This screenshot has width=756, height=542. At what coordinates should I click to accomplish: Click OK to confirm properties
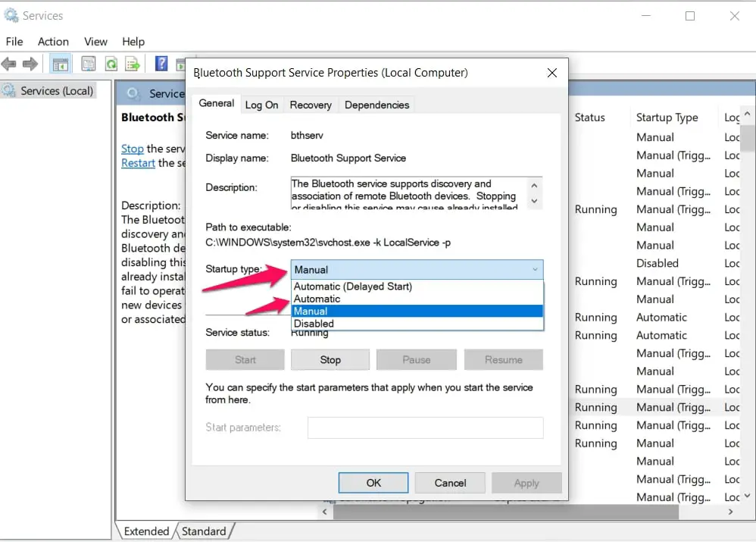tap(373, 483)
